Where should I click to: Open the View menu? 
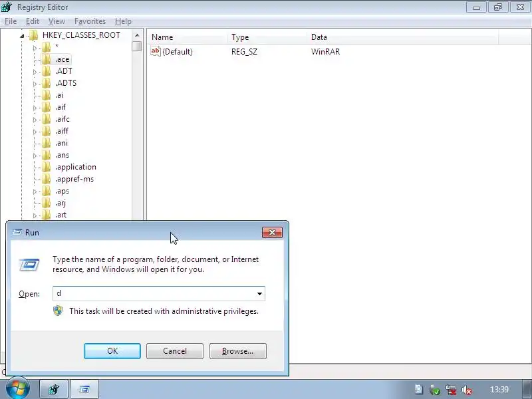click(57, 21)
